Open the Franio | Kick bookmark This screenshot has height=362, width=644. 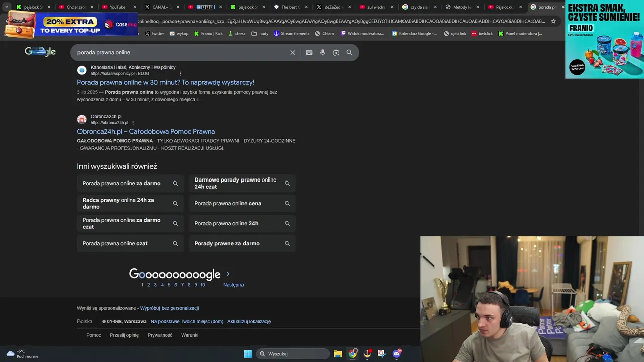(208, 34)
